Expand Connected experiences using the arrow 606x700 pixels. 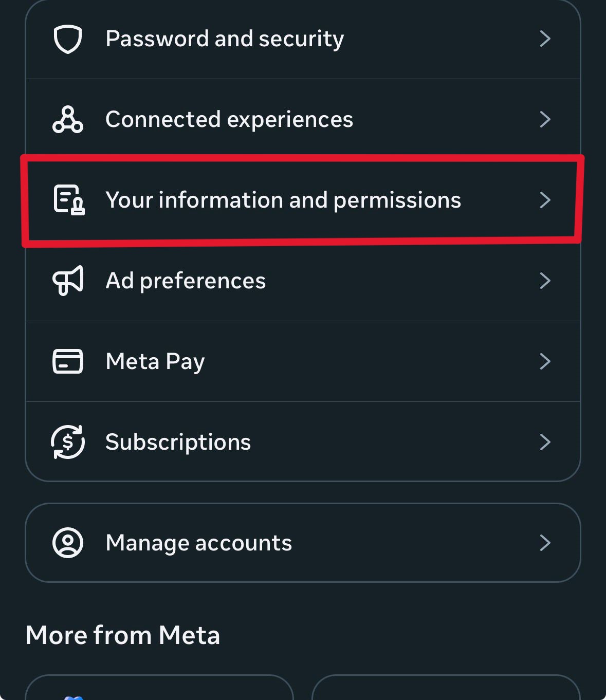[x=545, y=120]
